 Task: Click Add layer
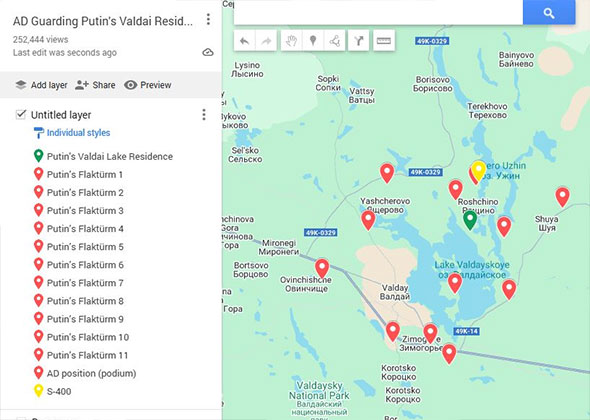(x=41, y=85)
